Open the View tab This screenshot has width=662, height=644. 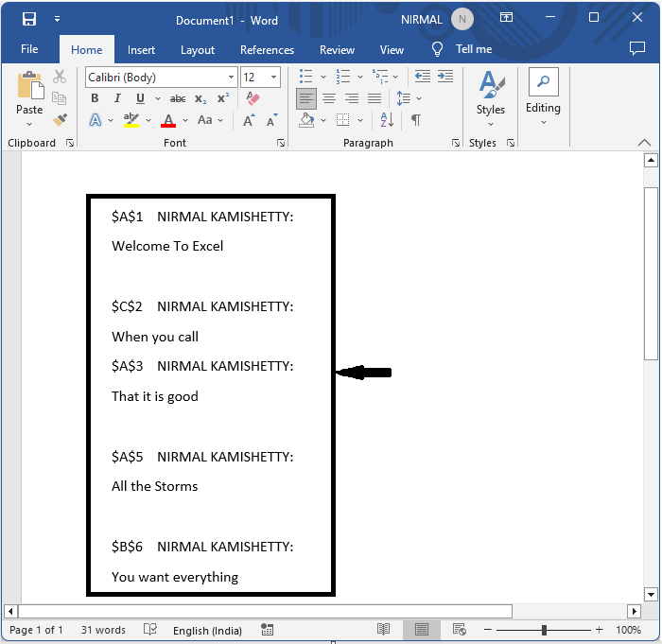[x=392, y=50]
